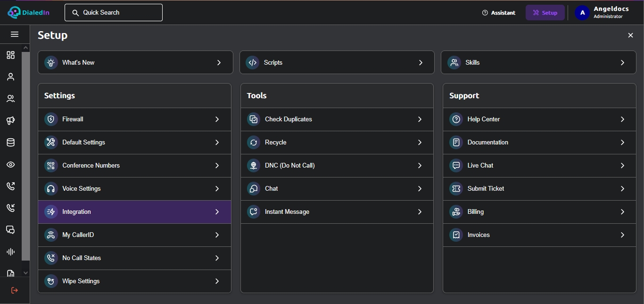The image size is (644, 304).
Task: Expand the Integration row chevron
Action: [x=217, y=212]
